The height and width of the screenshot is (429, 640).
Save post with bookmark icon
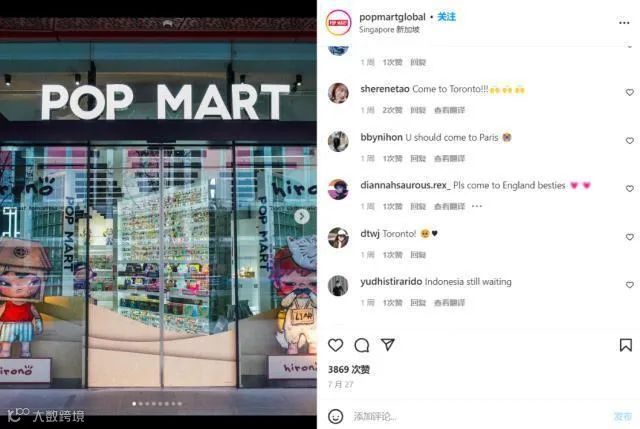(625, 345)
